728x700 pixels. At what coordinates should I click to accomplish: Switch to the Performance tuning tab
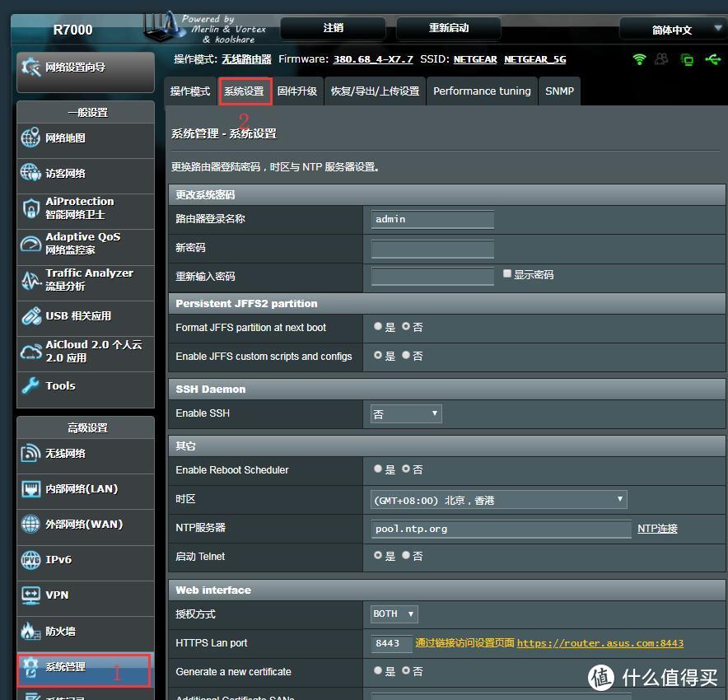(x=482, y=91)
